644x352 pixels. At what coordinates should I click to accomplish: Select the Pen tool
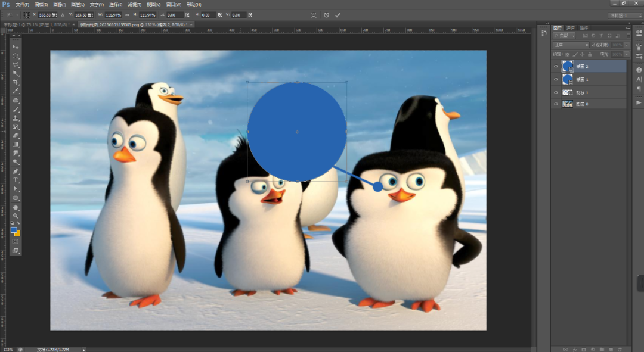[16, 171]
